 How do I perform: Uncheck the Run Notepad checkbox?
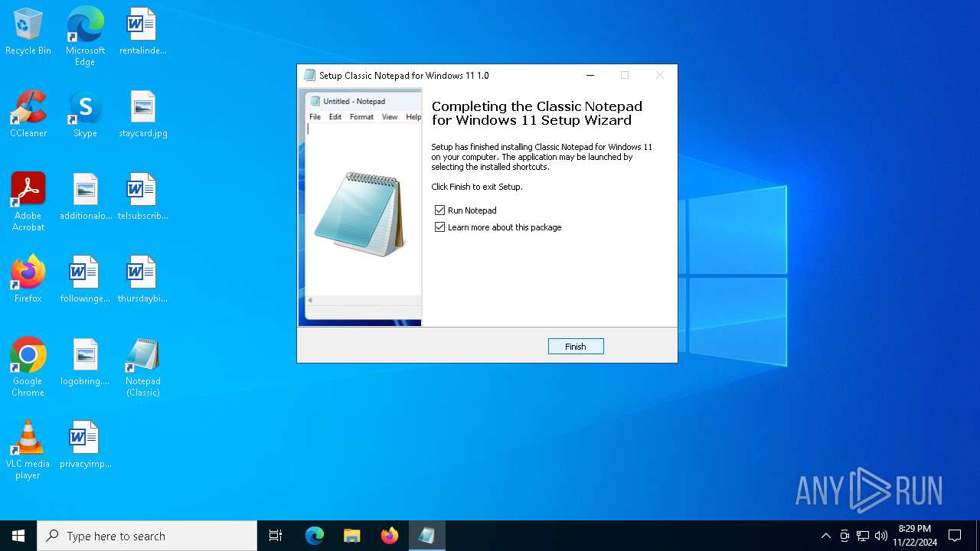coord(439,210)
